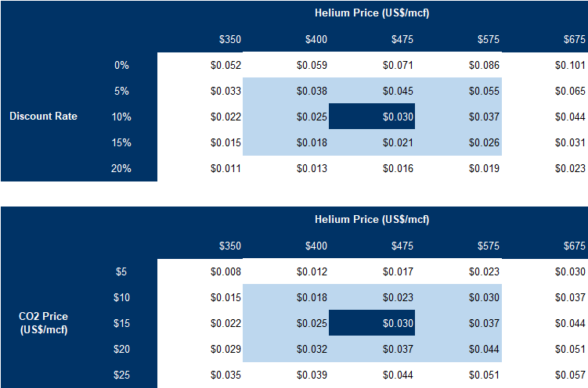
Task: Select the $0.008 value cell
Action: tap(225, 272)
